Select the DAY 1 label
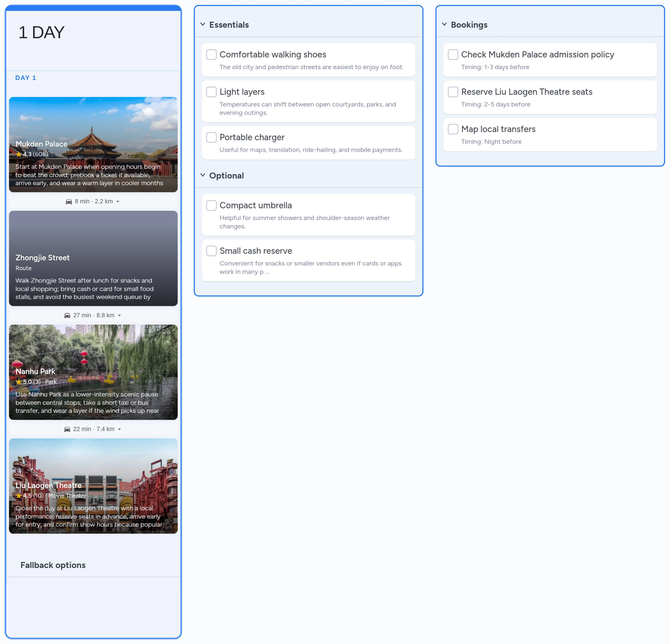 pos(26,78)
